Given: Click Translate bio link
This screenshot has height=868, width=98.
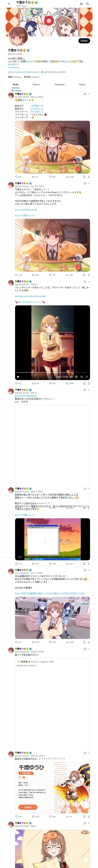Looking at the screenshot, I should tap(14, 67).
